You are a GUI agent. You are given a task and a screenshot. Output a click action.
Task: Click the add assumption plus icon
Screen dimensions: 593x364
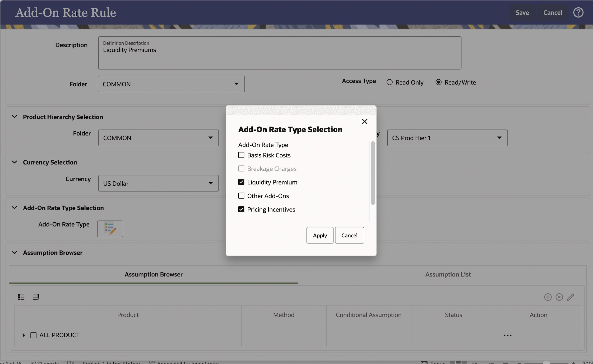pyautogui.click(x=548, y=297)
